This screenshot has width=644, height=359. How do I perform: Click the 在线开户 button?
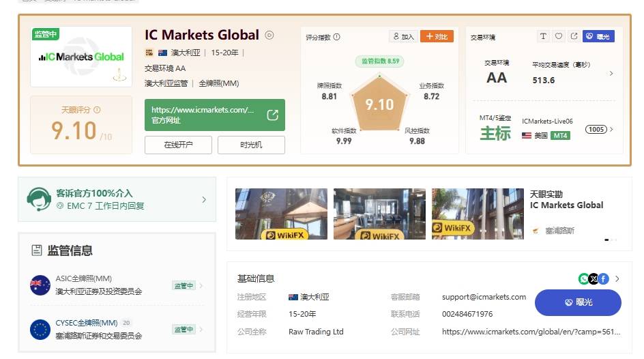coord(178,145)
